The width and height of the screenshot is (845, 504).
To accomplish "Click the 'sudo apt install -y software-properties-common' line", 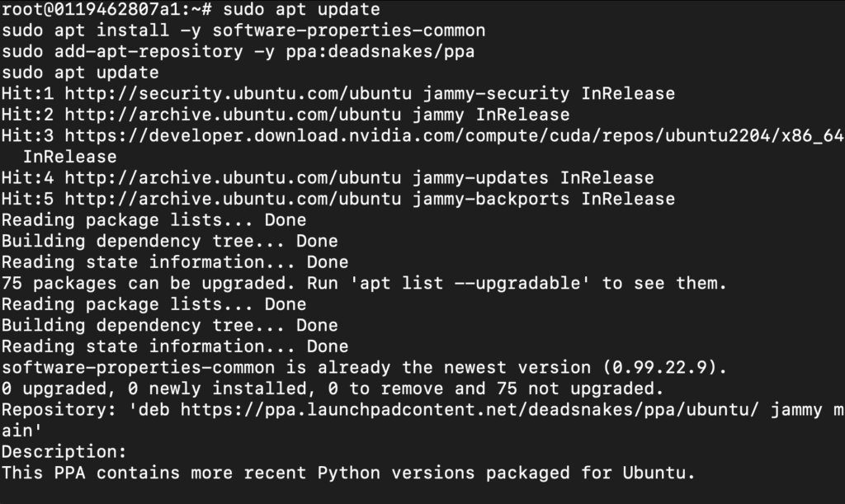I will 243,31.
